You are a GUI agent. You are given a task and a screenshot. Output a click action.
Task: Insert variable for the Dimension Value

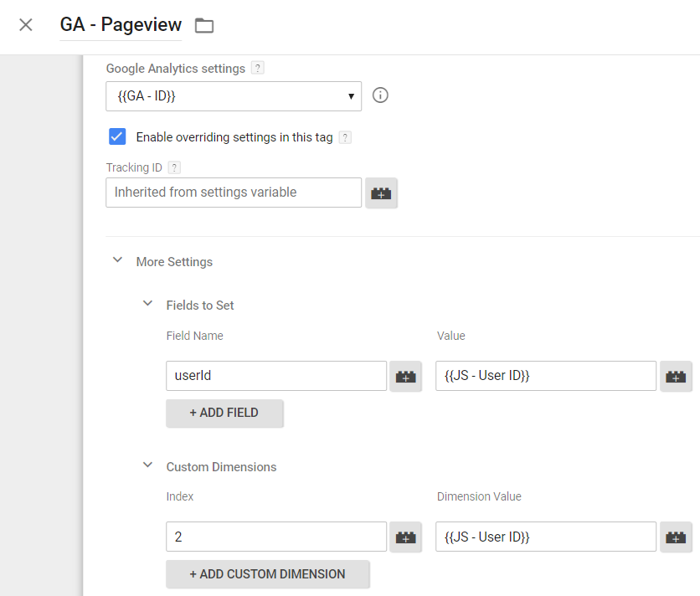click(x=676, y=537)
